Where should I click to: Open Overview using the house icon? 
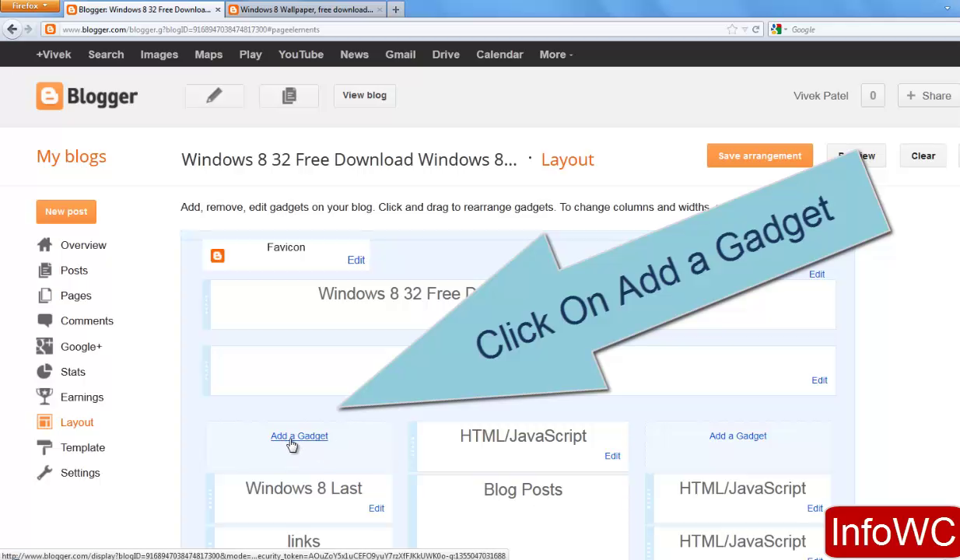44,245
